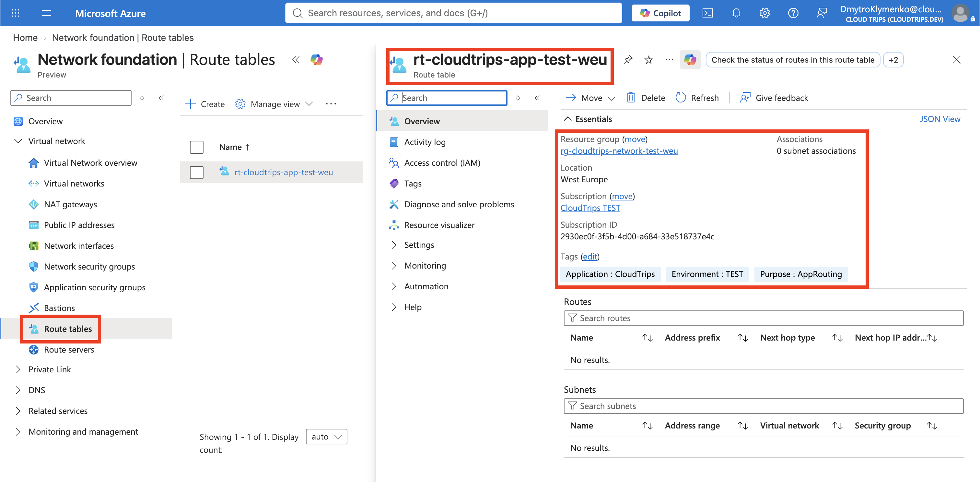Expand Monitoring in the route table menu
This screenshot has width=980, height=482.
[x=394, y=265]
